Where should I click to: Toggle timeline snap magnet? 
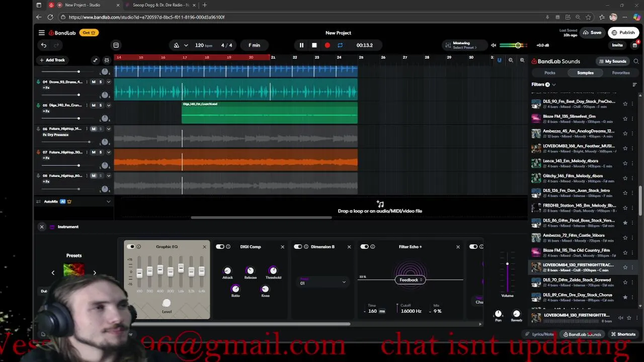pyautogui.click(x=499, y=60)
